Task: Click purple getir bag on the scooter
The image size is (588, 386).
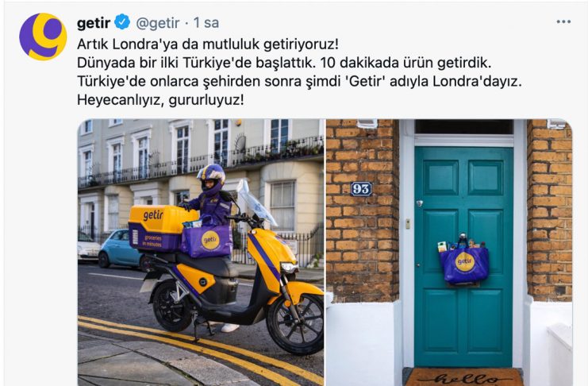Action: [x=207, y=241]
